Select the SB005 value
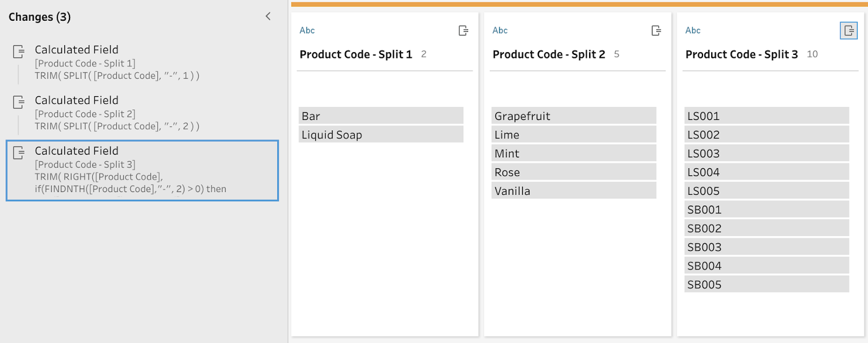Viewport: 868px width, 343px height. [x=767, y=284]
